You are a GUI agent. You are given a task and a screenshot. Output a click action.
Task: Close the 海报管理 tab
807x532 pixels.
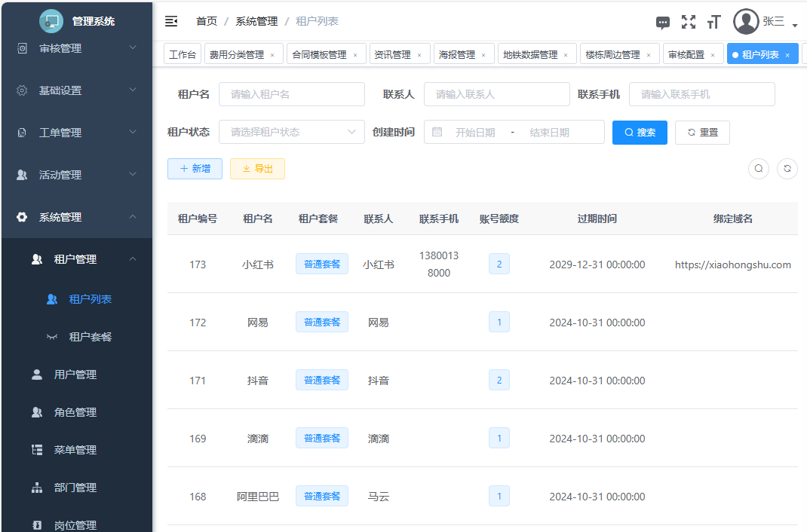483,55
